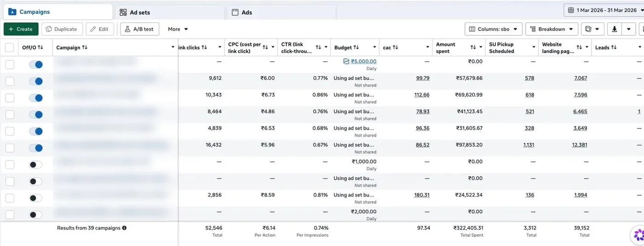Open Leads column header options arrow

[x=639, y=47]
